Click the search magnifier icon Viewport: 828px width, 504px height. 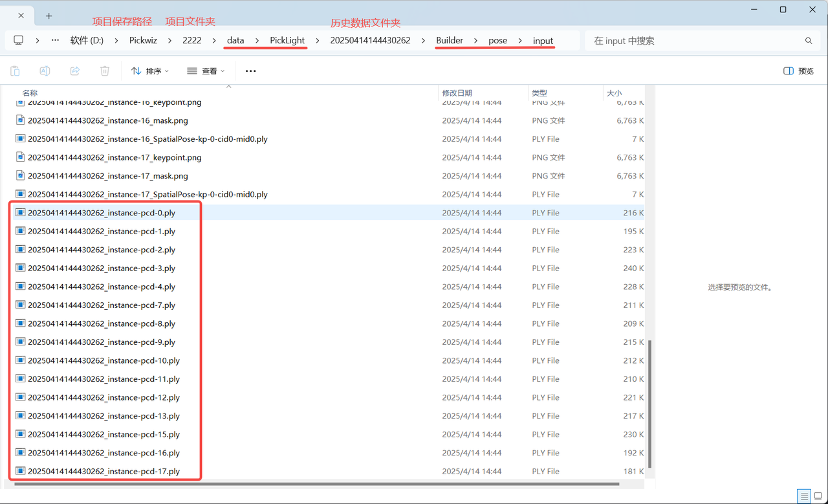[808, 41]
